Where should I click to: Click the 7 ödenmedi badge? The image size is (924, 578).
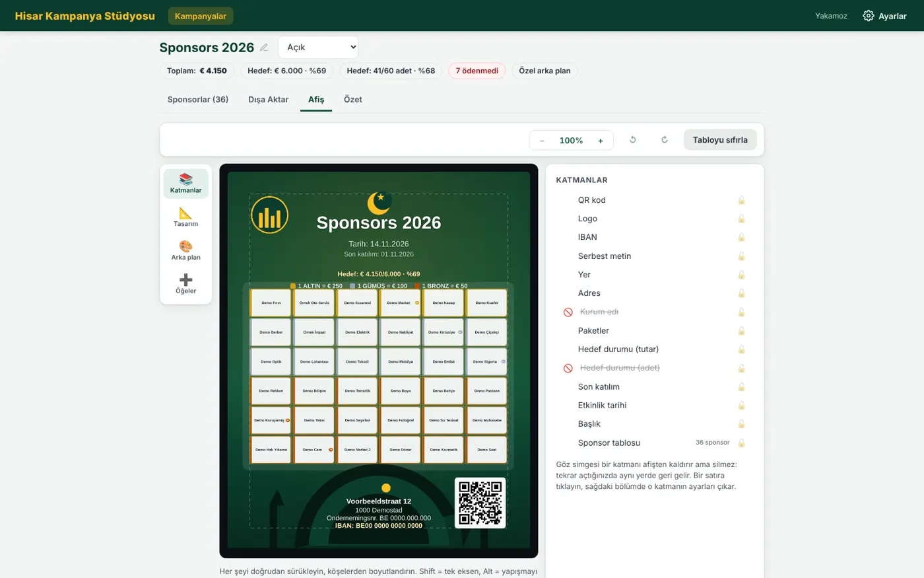pyautogui.click(x=477, y=71)
